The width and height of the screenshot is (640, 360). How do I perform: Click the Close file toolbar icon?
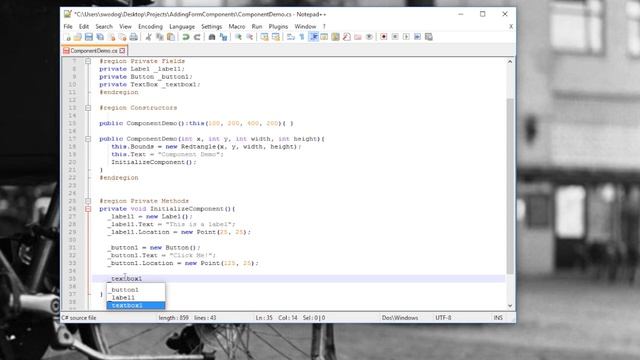112,37
